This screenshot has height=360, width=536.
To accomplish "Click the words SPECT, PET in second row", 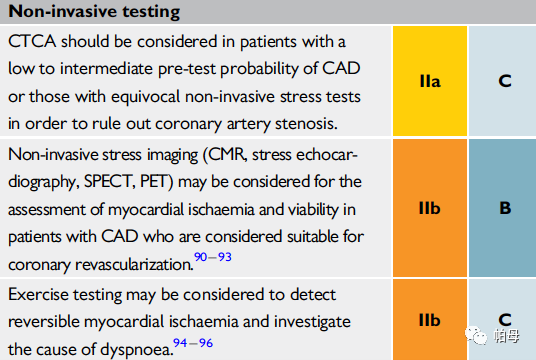I will tap(129, 182).
